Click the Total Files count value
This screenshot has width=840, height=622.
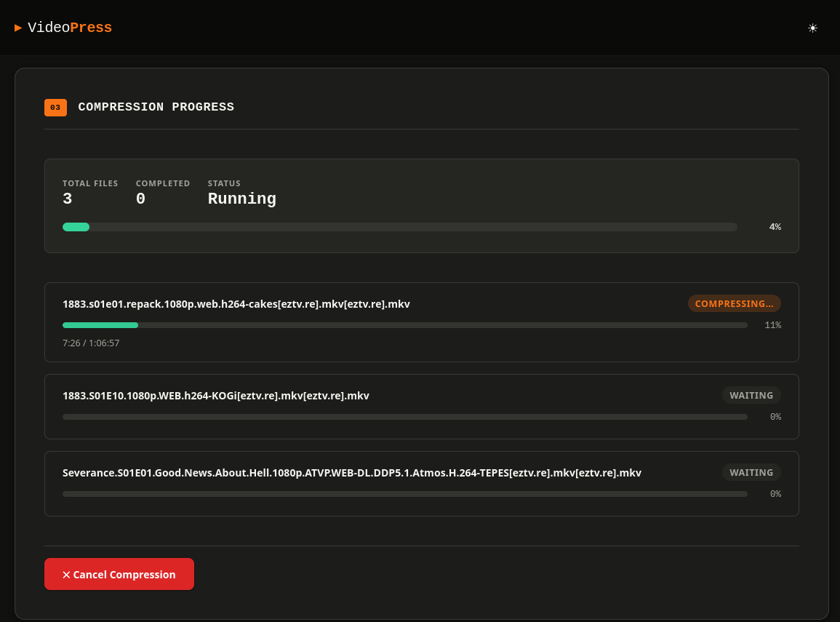point(68,199)
